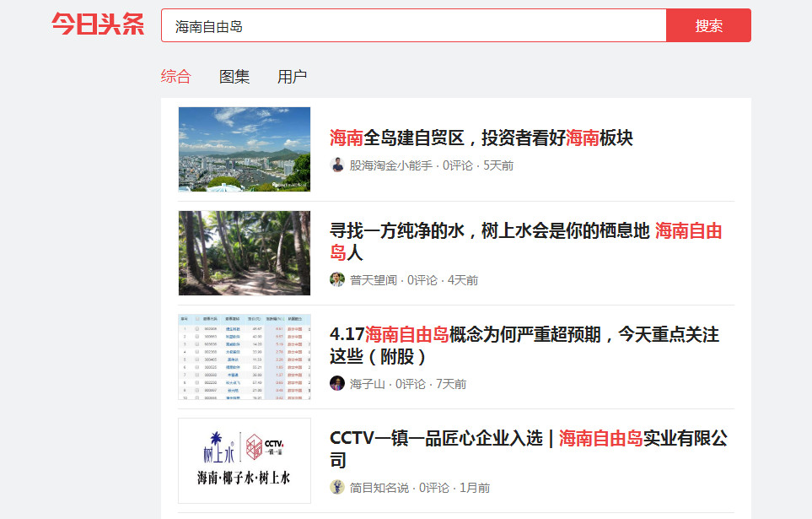Screen dimensions: 812x519
Task: Select the 综合 tab
Action: pyautogui.click(x=176, y=77)
